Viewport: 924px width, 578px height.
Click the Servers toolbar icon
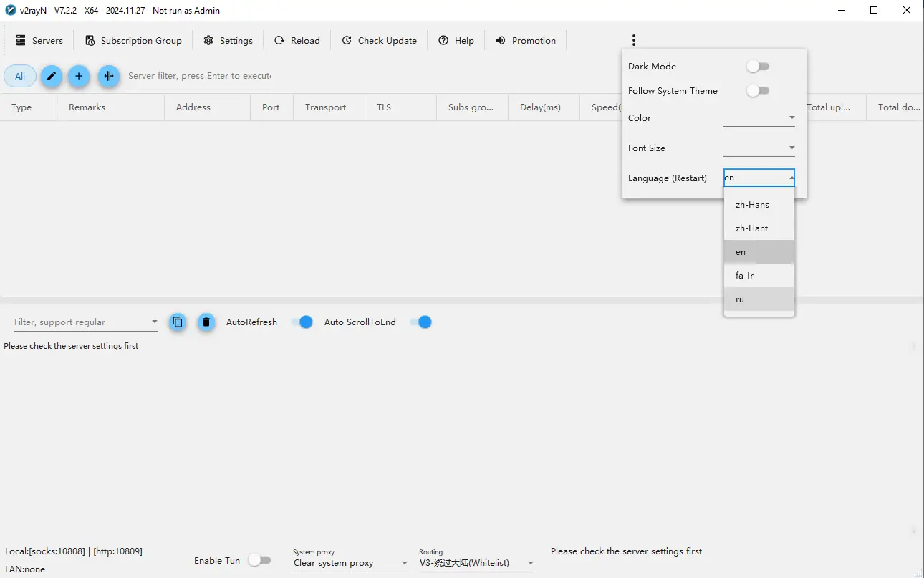(x=21, y=41)
